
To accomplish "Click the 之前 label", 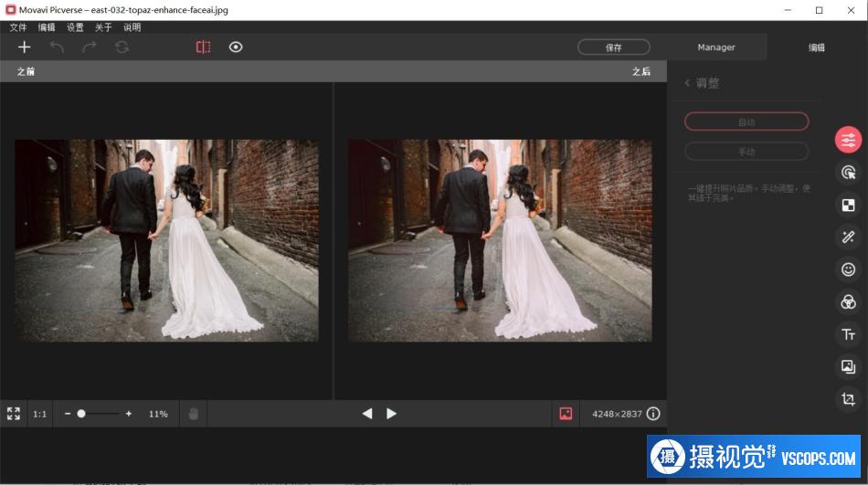I will (x=26, y=71).
